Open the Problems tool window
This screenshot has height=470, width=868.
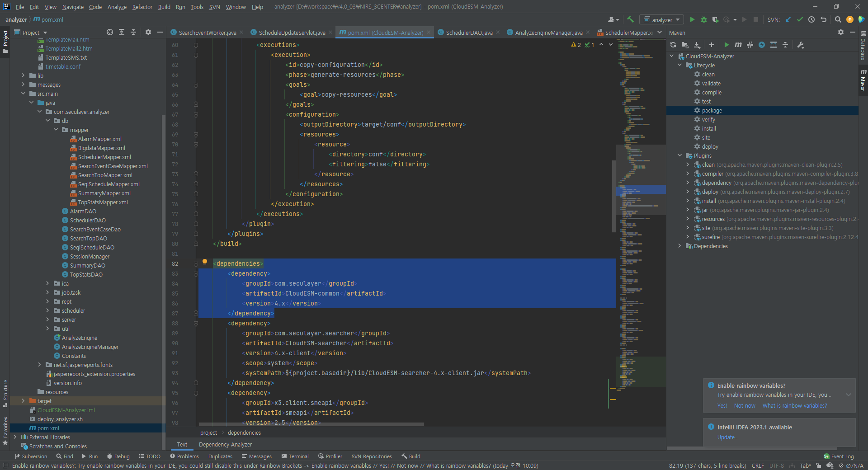point(184,456)
